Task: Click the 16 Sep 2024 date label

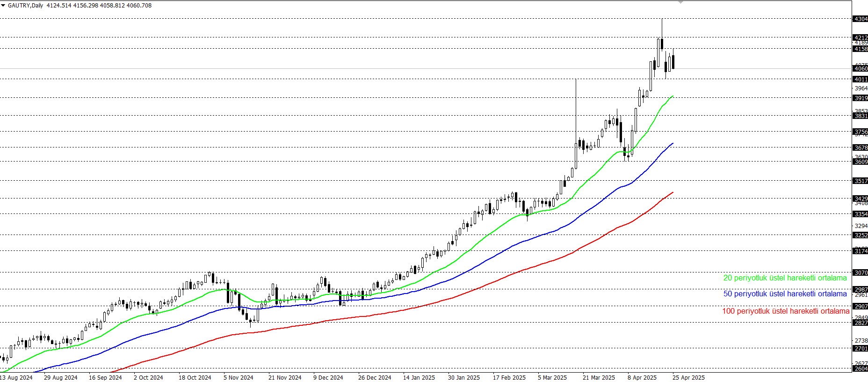Action: pos(105,377)
